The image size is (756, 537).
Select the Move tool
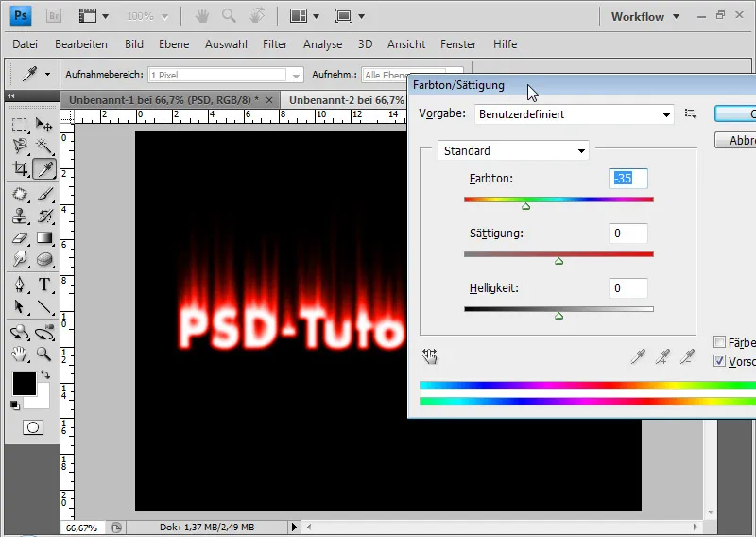44,126
